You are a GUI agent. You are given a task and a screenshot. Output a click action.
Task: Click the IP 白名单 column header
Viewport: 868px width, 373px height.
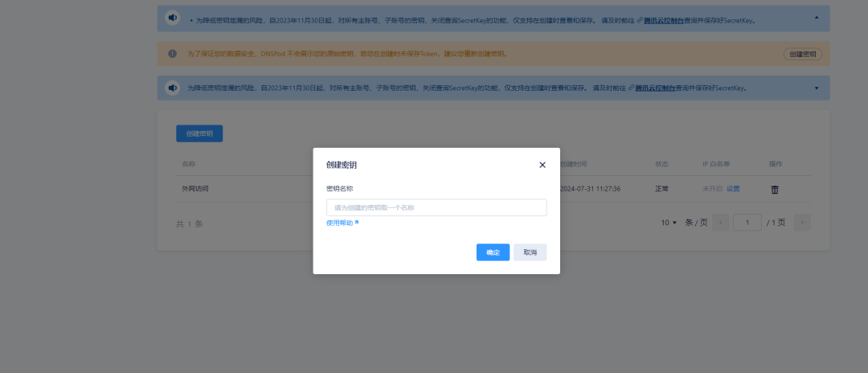point(716,164)
